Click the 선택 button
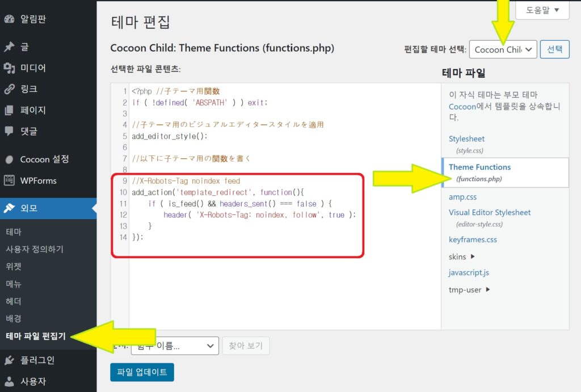581x392 pixels. coord(555,49)
